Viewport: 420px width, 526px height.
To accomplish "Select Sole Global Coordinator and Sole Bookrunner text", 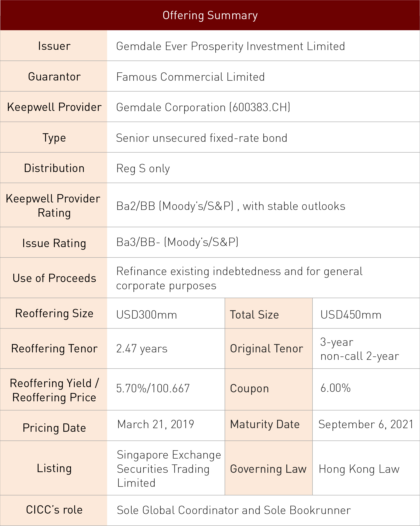I will point(234,510).
